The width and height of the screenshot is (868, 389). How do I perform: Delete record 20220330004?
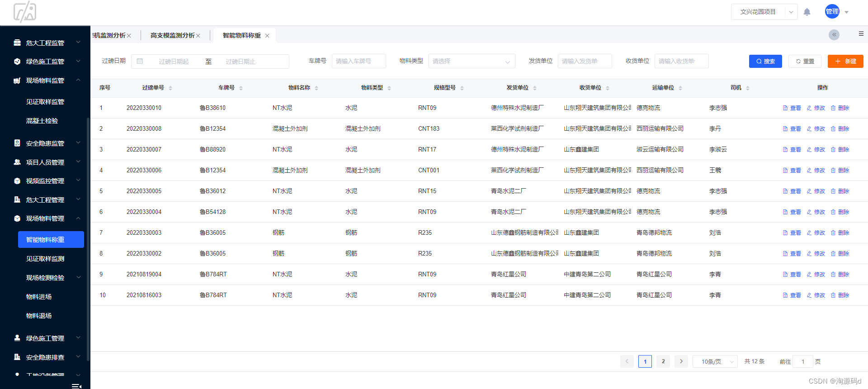click(840, 212)
